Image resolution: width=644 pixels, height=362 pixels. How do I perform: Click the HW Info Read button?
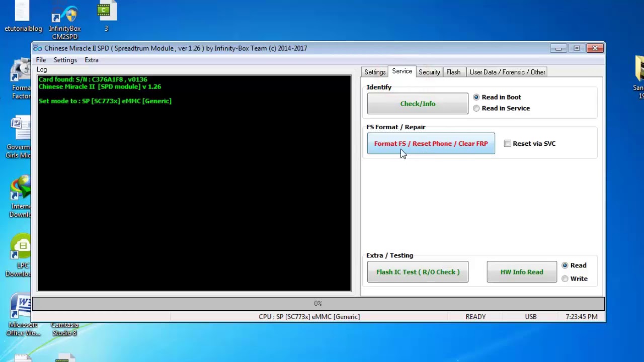click(522, 272)
